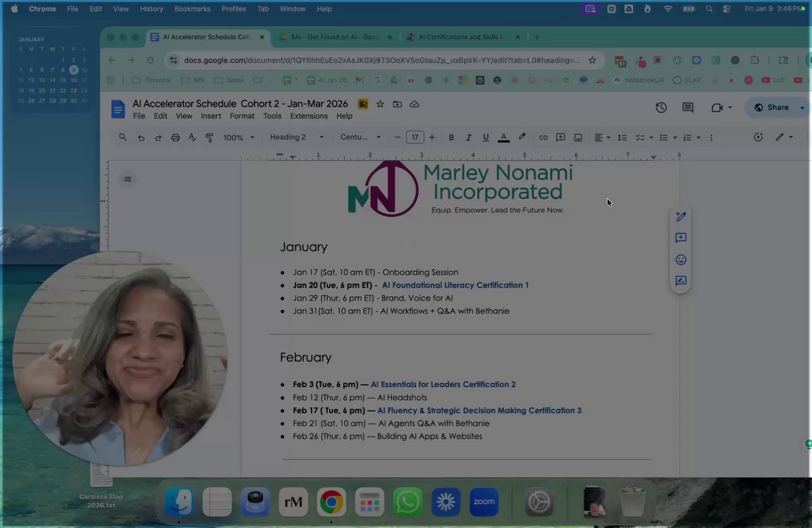
Task: Open the Tools menu
Action: tap(272, 116)
